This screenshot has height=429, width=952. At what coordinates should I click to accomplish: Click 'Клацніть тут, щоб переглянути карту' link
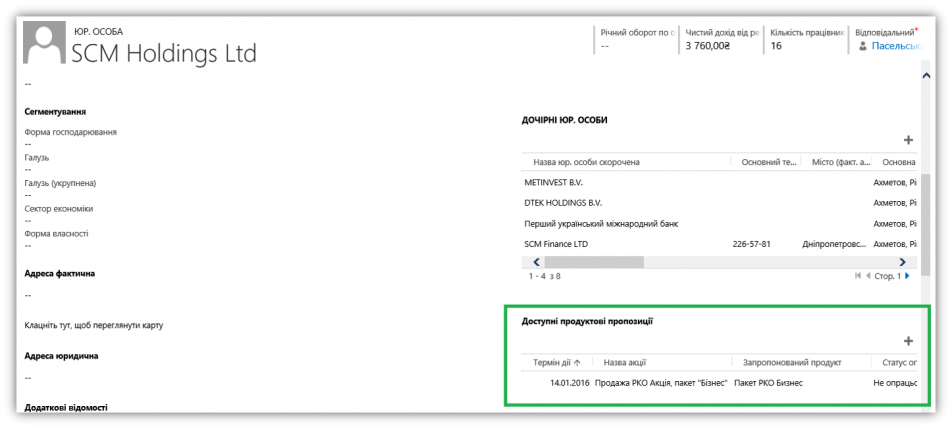[93, 325]
